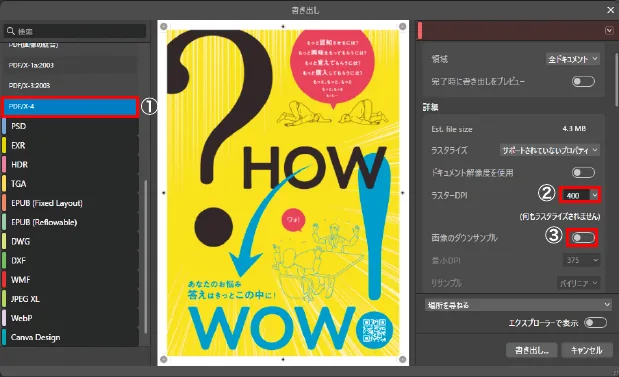Open the ラスターDPI 400 dropdown
The image size is (619, 377).
pyautogui.click(x=580, y=195)
